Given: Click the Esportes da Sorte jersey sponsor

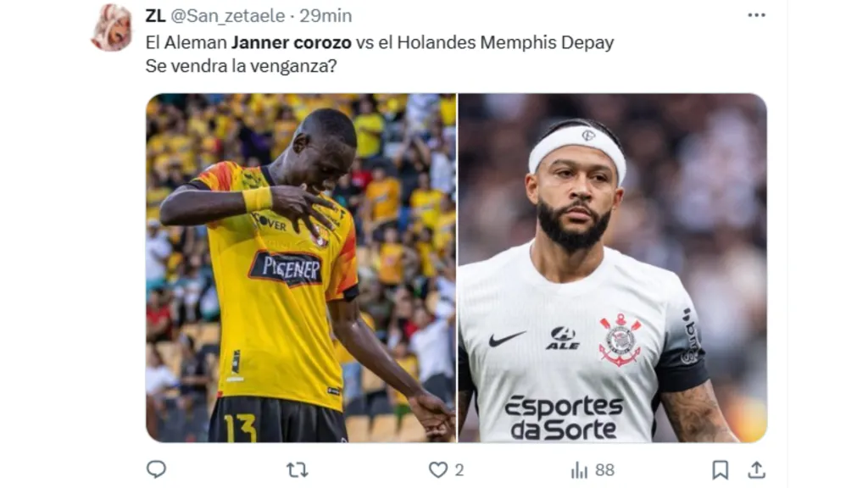Looking at the screenshot, I should pos(564,418).
